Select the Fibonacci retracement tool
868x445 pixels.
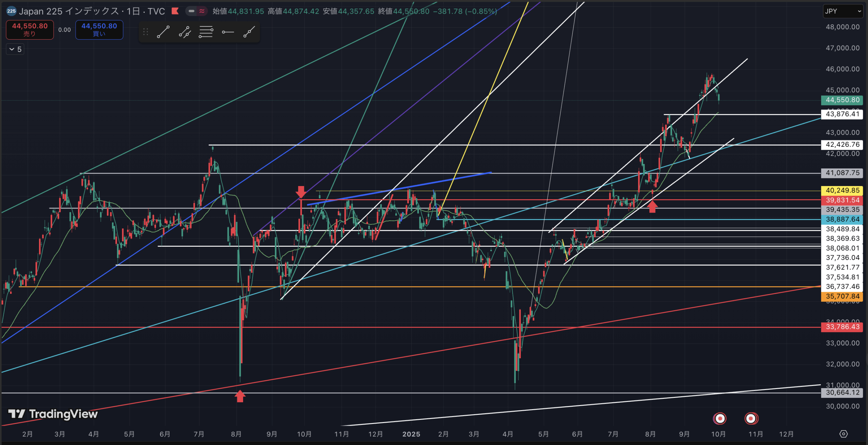coord(206,32)
